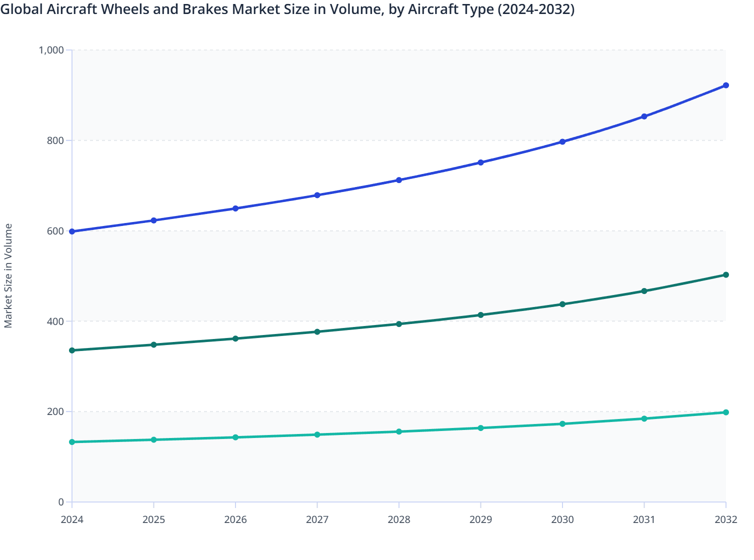The height and width of the screenshot is (560, 754).
Task: Select the blue series 2032 data point
Action: pos(725,85)
